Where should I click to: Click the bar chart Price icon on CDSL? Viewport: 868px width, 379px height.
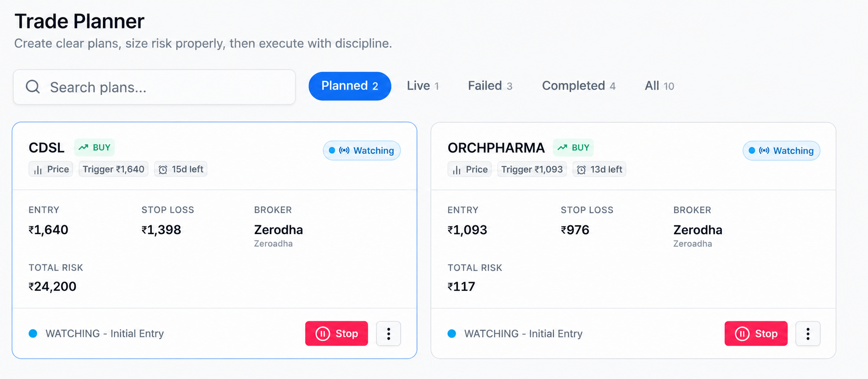click(x=38, y=170)
